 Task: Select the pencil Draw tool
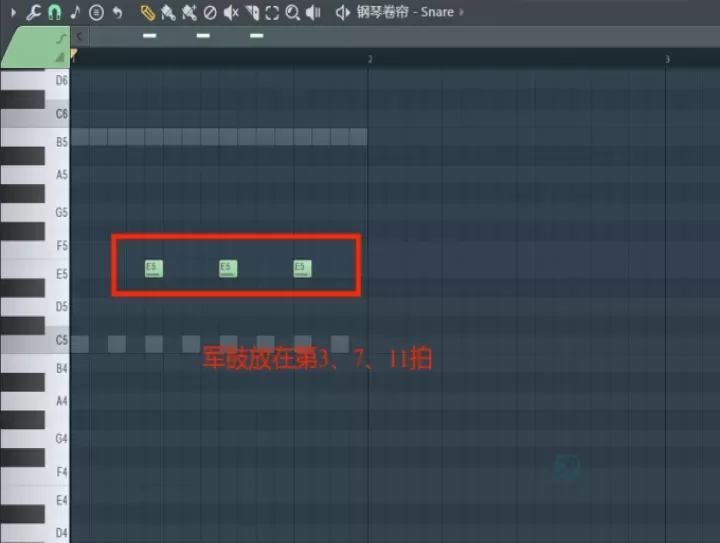click(x=147, y=13)
